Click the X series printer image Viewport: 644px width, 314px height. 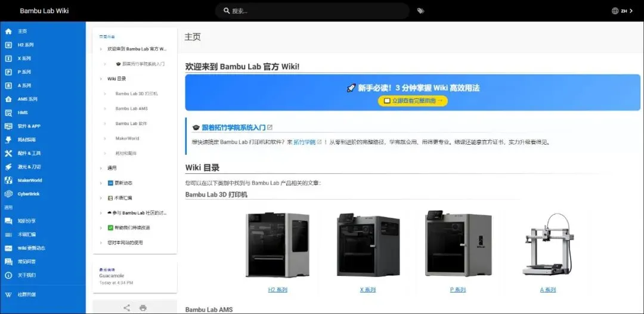point(367,245)
